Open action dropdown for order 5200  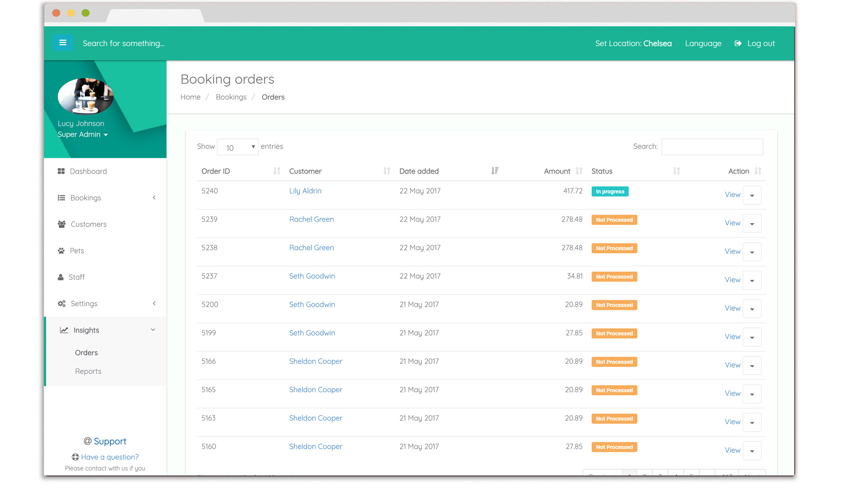[x=752, y=309]
